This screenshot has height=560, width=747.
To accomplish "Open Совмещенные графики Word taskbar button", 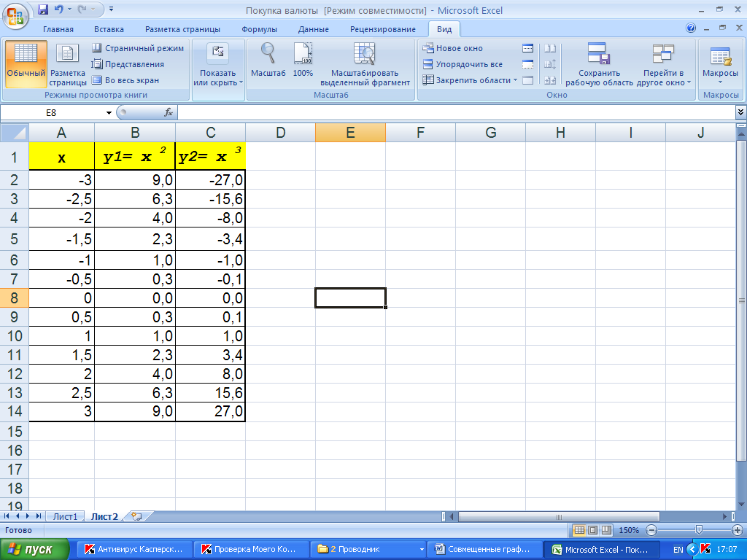I will [x=485, y=550].
